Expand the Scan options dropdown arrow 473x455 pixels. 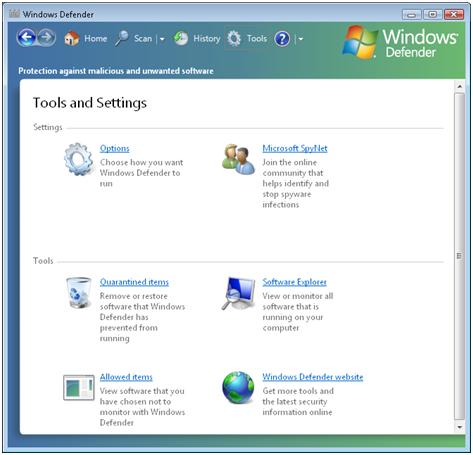click(162, 39)
